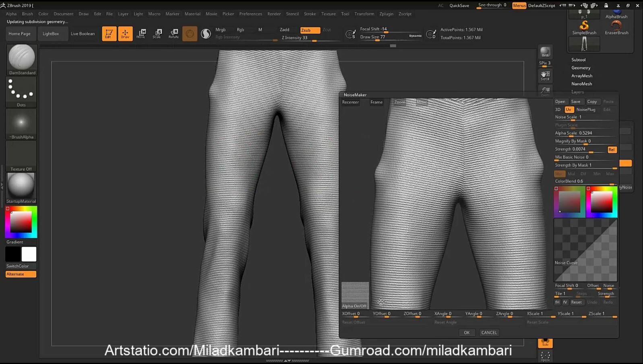Toggle Dynamic draw size

pyautogui.click(x=415, y=36)
